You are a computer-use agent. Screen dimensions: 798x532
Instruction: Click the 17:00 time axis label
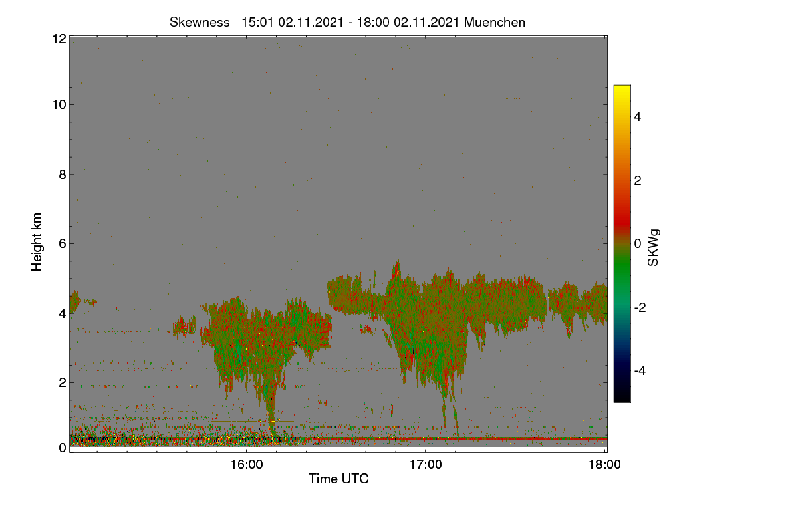(426, 464)
